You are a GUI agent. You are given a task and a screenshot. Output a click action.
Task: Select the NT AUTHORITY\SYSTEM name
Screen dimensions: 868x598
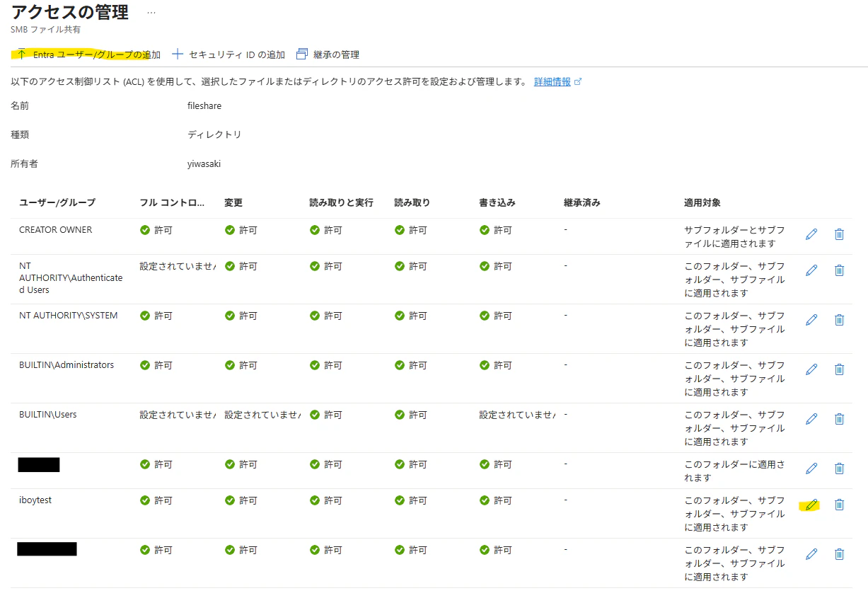coord(69,315)
